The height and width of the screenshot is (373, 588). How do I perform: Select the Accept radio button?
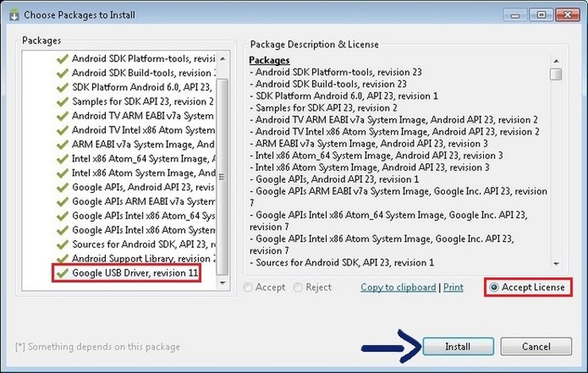[248, 288]
